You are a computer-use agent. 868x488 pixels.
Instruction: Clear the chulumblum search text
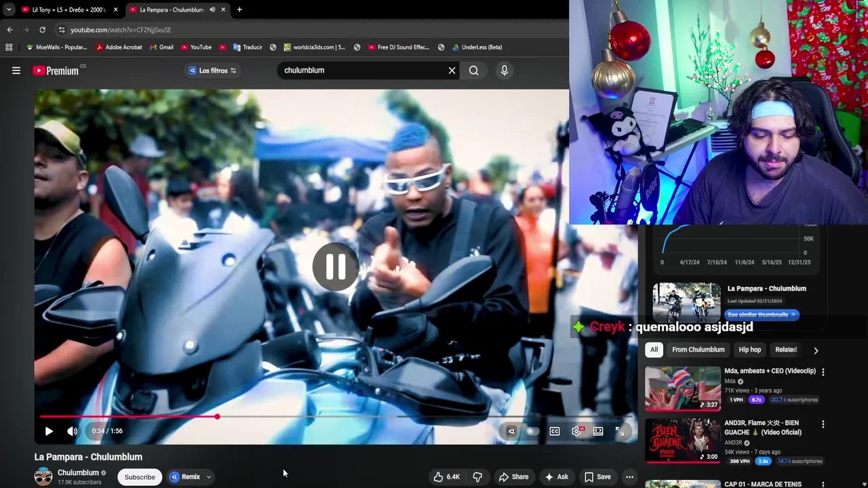coord(452,70)
